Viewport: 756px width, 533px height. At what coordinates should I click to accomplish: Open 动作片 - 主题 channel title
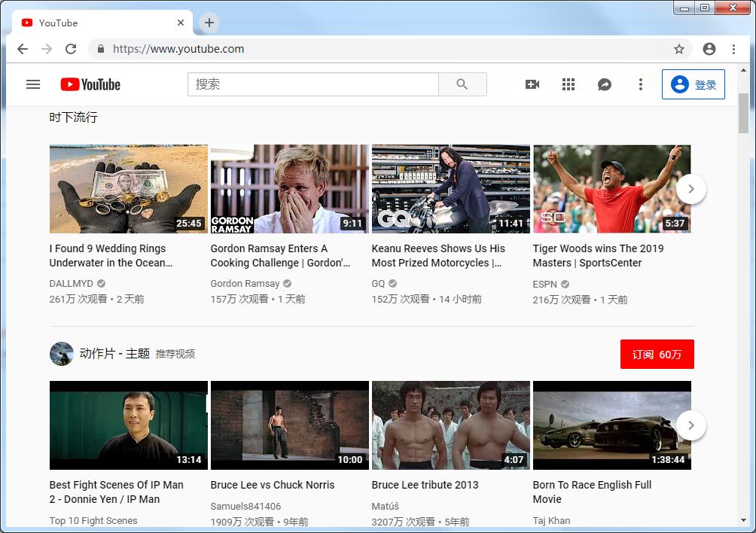tap(114, 354)
